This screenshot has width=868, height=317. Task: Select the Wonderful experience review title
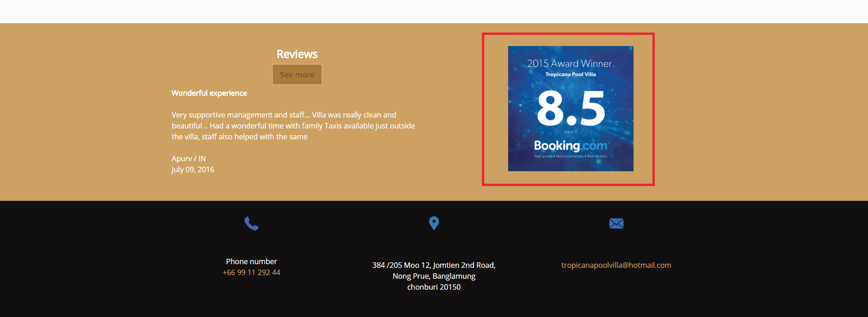209,93
